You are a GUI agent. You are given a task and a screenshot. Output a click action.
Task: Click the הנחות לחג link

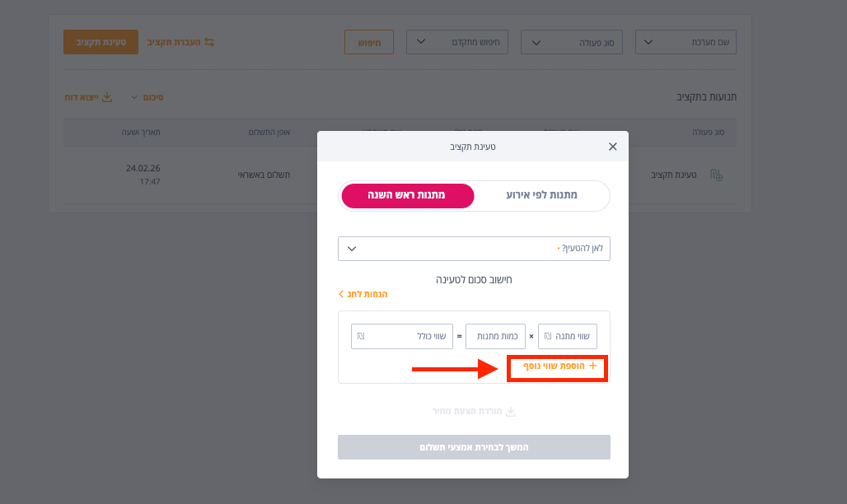(x=363, y=294)
